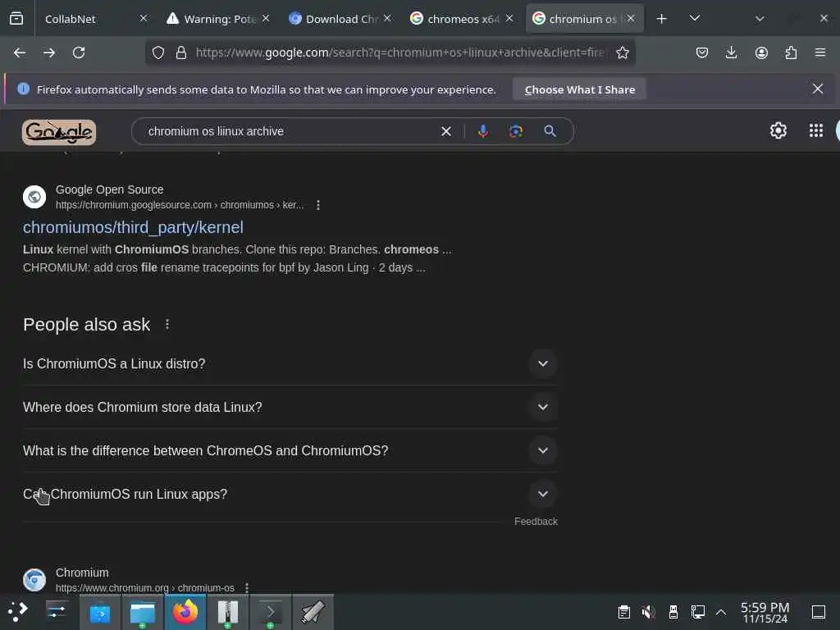Expand 'Can ChromiumOS run Linux apps?'
Screen dimensions: 840x630
pyautogui.click(x=290, y=494)
